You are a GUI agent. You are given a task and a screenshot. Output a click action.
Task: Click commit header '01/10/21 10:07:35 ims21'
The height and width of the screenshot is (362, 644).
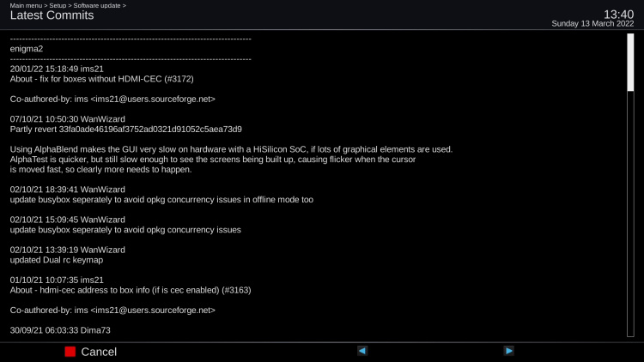tap(57, 280)
